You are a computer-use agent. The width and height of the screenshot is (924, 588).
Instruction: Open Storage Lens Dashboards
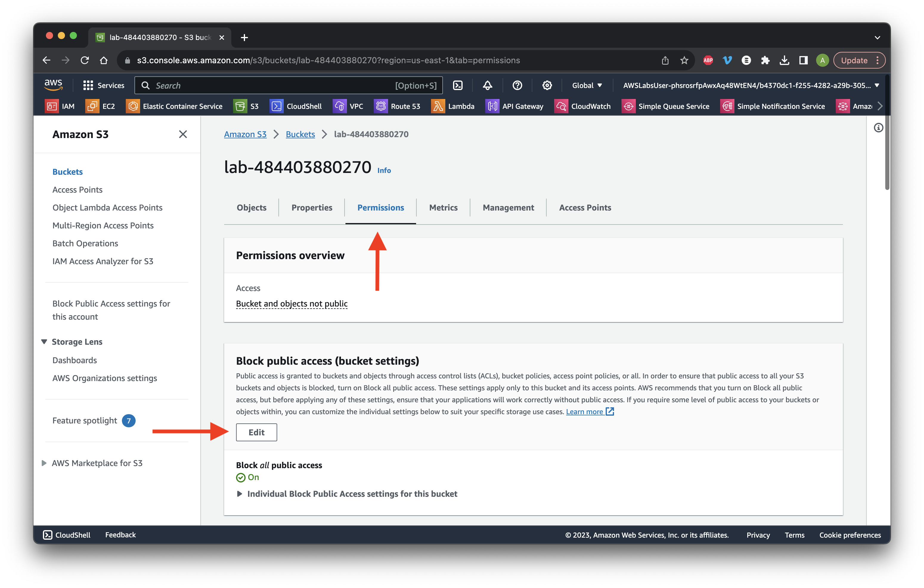[x=75, y=360]
